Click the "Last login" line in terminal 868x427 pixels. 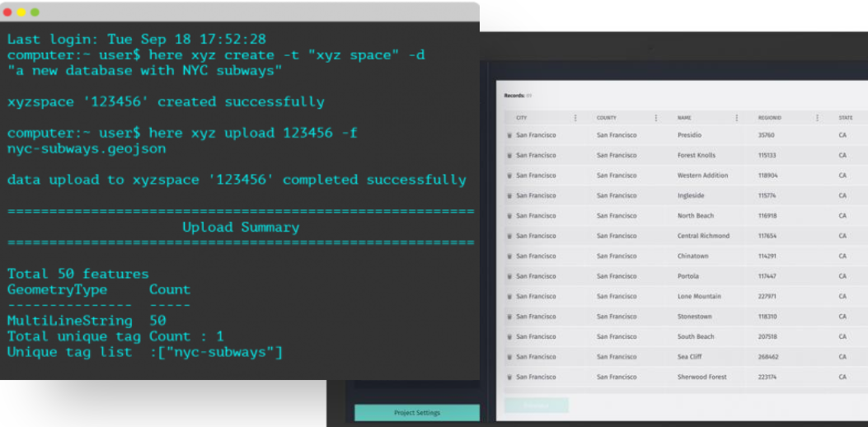(137, 40)
